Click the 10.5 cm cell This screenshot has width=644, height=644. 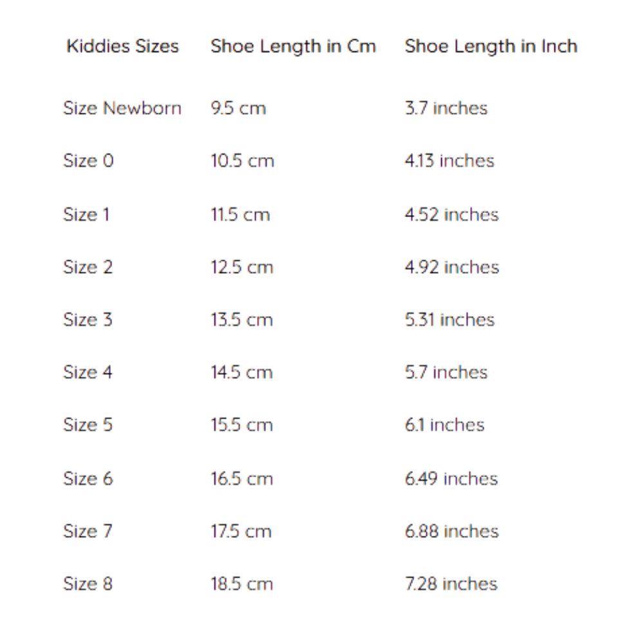[242, 160]
